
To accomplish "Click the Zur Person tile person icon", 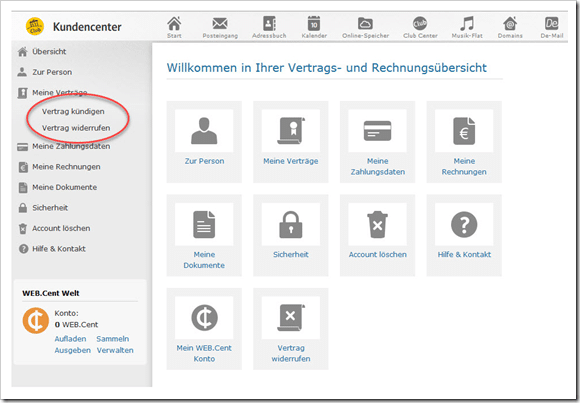I will [204, 130].
